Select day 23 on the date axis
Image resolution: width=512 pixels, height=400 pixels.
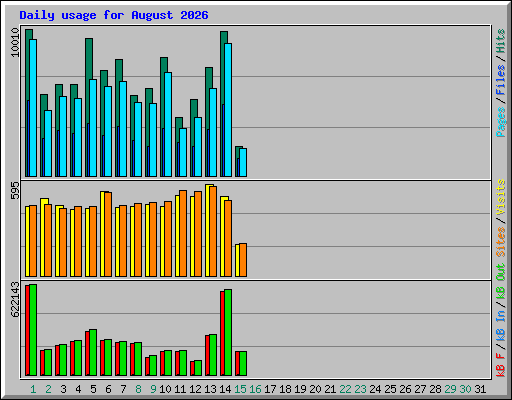pyautogui.click(x=360, y=389)
